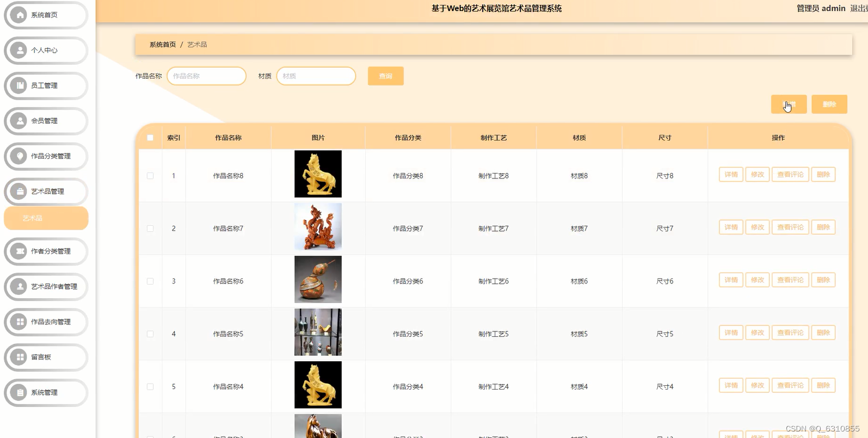868x438 pixels.
Task: Expand 作品分类管理 menu
Action: click(x=46, y=156)
